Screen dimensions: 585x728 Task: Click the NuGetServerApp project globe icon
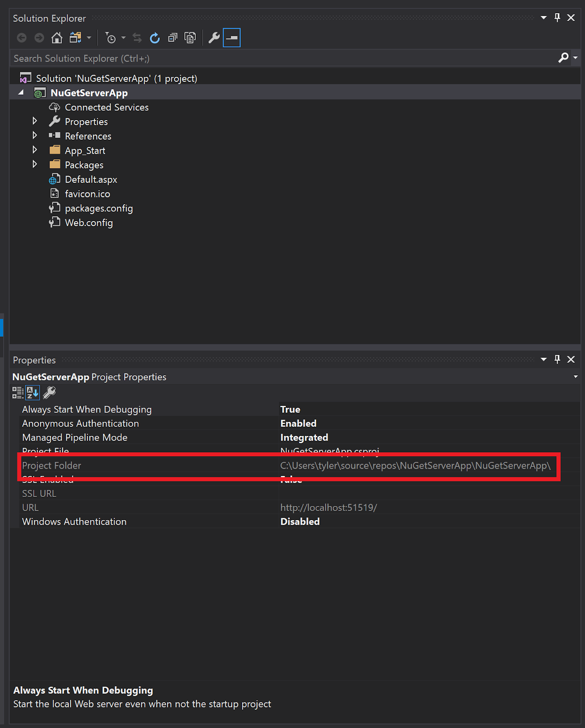pyautogui.click(x=40, y=93)
